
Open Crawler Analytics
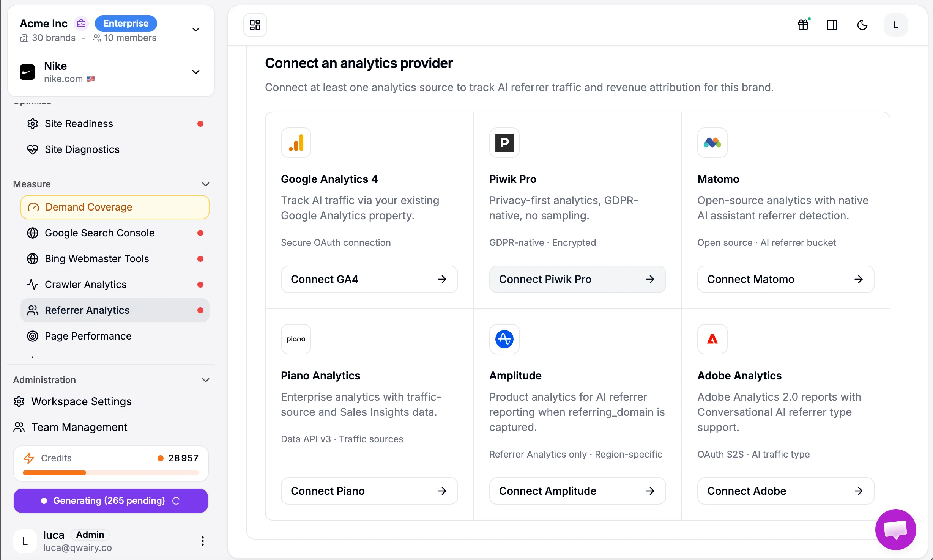click(x=115, y=285)
